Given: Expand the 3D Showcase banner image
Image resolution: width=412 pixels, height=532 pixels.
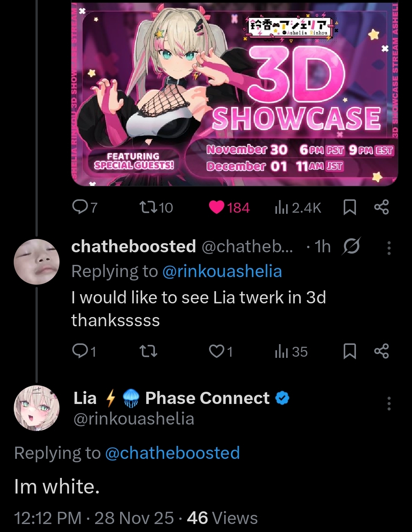Looking at the screenshot, I should [234, 94].
